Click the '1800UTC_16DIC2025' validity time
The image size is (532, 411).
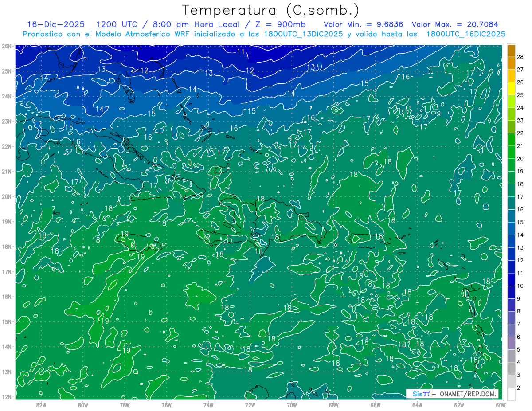(465, 34)
